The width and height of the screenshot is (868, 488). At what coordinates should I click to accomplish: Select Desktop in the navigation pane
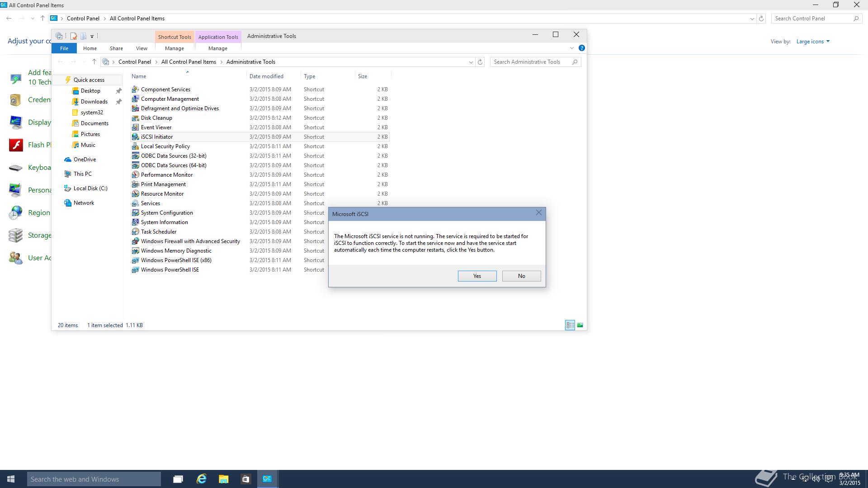[90, 91]
